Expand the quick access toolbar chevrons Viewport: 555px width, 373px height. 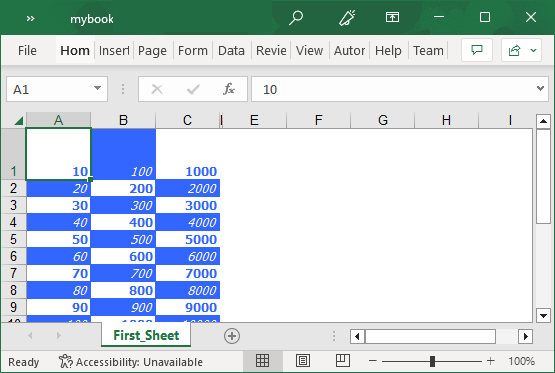[30, 19]
